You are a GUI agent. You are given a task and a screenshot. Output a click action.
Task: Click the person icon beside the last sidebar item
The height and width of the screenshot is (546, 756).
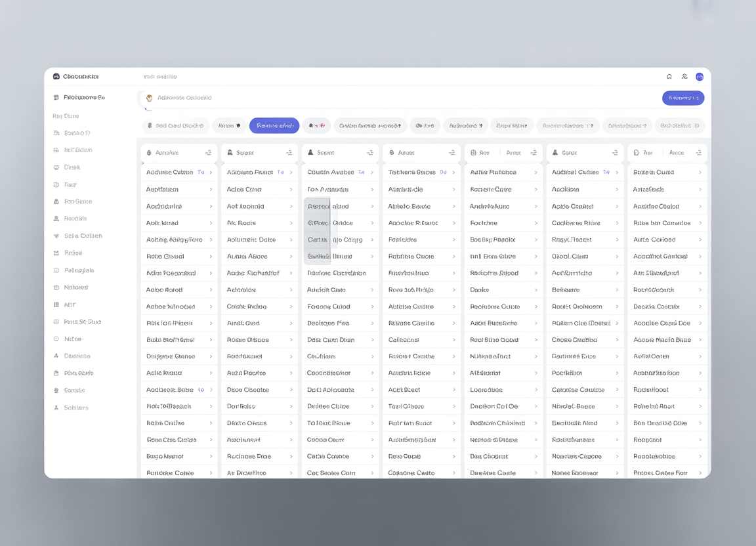click(56, 408)
